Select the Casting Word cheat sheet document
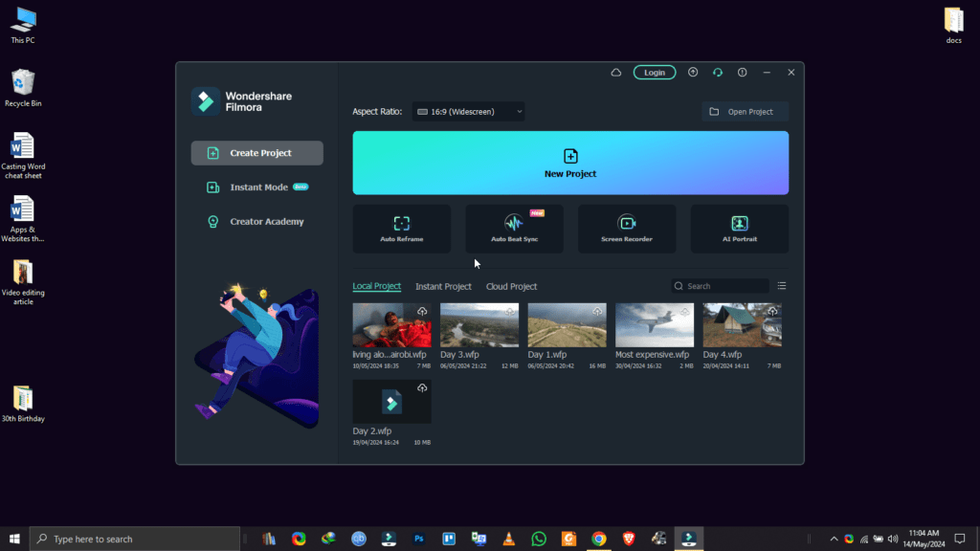The width and height of the screenshot is (980, 551). coord(23,156)
